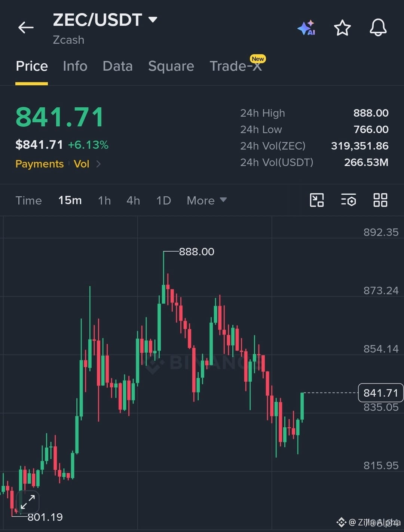Select the 1D chart interval
The width and height of the screenshot is (404, 532).
(x=163, y=200)
